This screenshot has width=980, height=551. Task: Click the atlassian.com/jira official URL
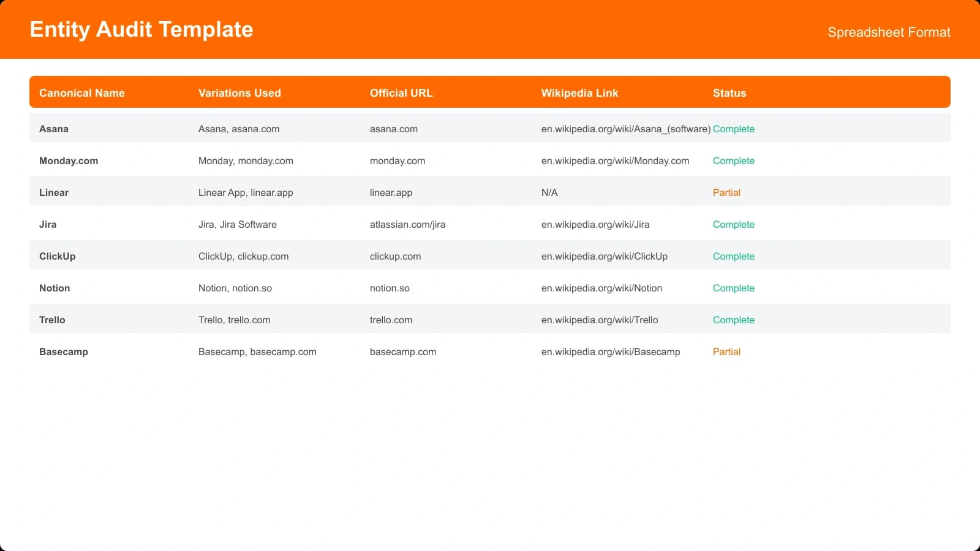click(407, 224)
